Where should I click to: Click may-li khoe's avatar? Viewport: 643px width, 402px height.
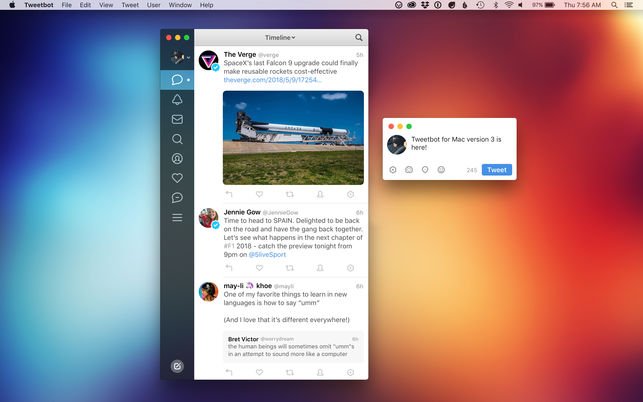[208, 292]
